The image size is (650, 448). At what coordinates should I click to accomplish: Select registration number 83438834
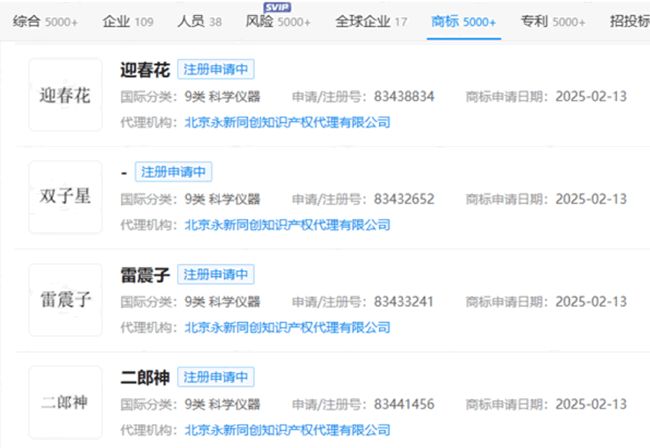(x=404, y=97)
